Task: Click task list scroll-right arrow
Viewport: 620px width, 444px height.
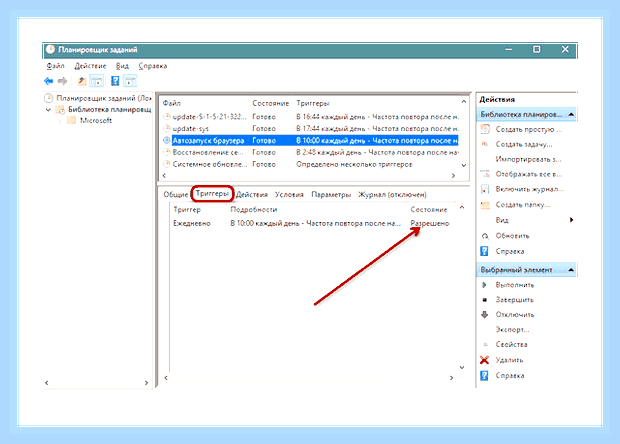Action: (x=454, y=176)
